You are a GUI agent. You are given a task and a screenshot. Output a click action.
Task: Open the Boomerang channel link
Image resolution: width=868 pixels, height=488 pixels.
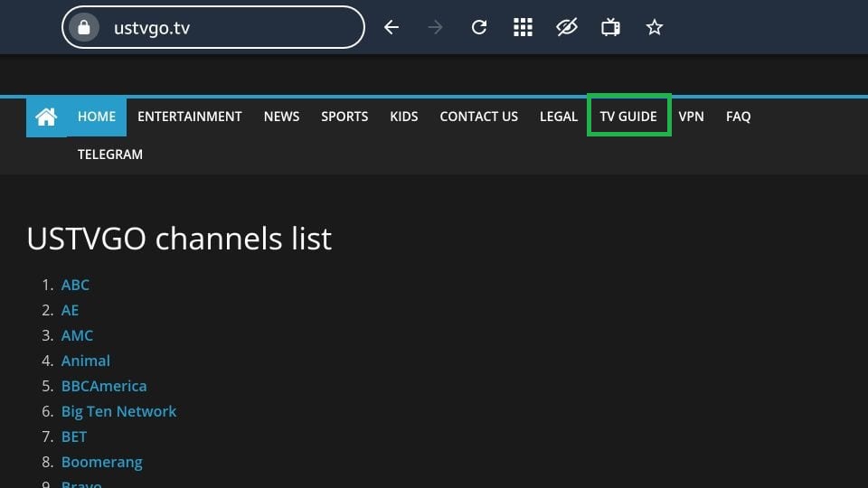tap(102, 463)
